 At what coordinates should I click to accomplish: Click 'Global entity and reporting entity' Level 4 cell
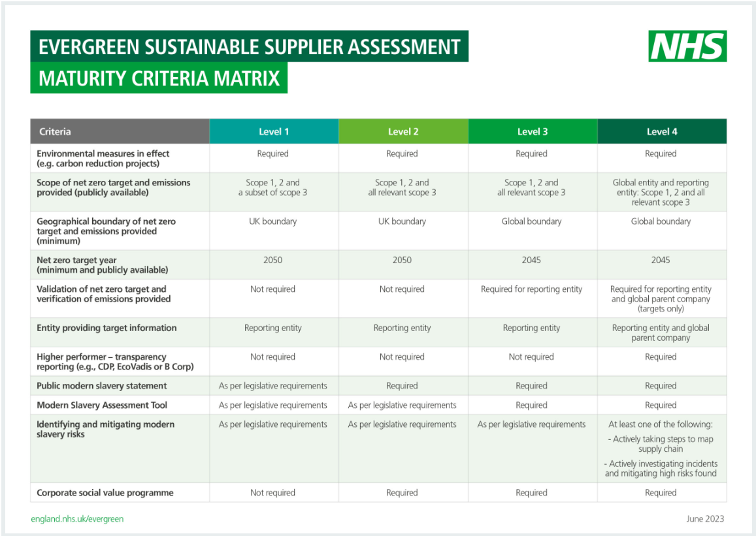point(661,192)
